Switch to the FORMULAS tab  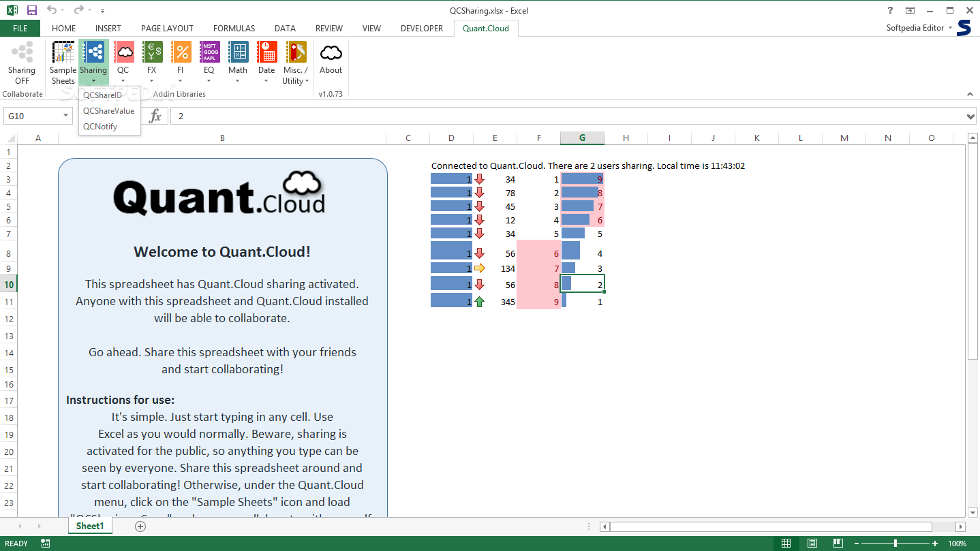[234, 29]
